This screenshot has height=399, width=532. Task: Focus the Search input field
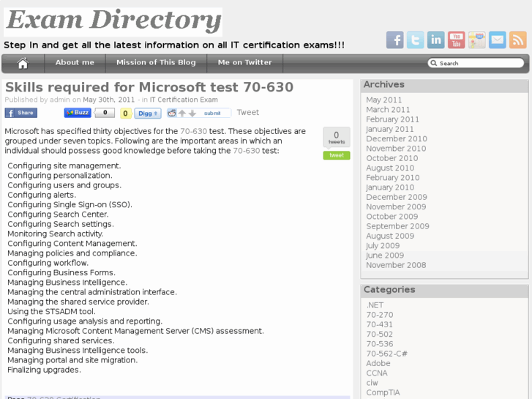click(x=476, y=63)
